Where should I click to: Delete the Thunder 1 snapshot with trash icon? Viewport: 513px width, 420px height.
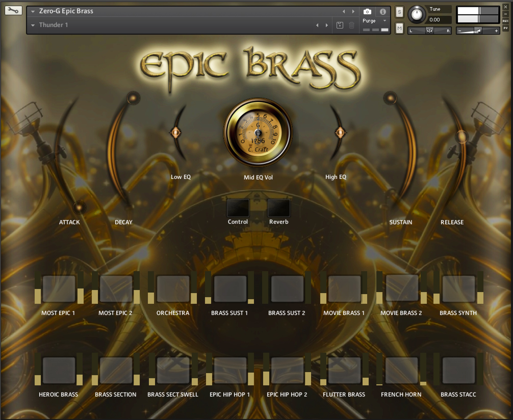tap(351, 25)
